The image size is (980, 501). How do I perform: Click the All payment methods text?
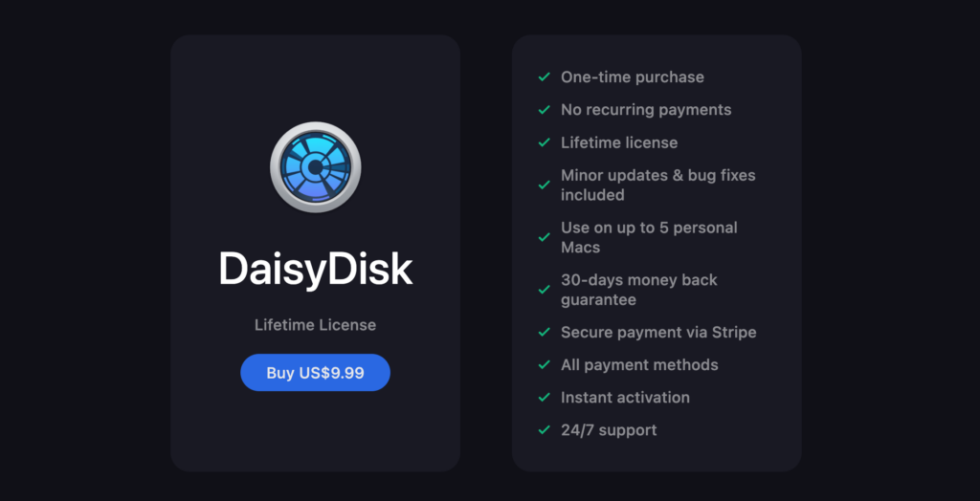[x=639, y=365]
